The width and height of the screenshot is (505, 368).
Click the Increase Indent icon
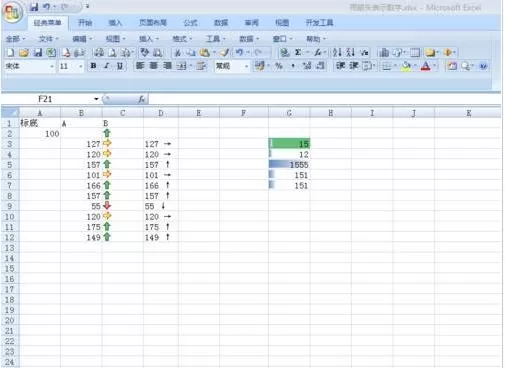click(x=353, y=66)
